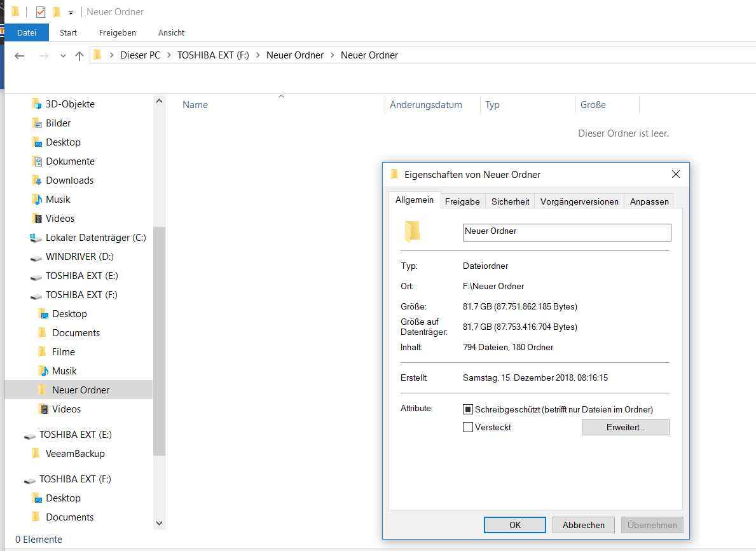Sort by Änderungsdatum column header

coord(426,105)
